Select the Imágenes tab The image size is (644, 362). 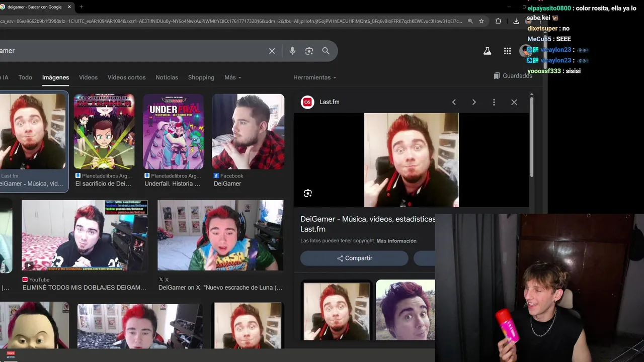click(55, 77)
